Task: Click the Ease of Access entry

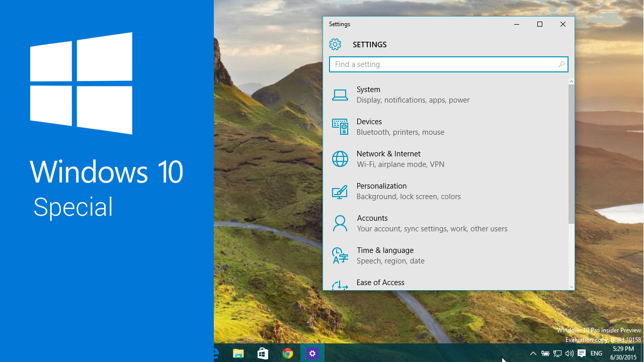Action: [x=380, y=283]
